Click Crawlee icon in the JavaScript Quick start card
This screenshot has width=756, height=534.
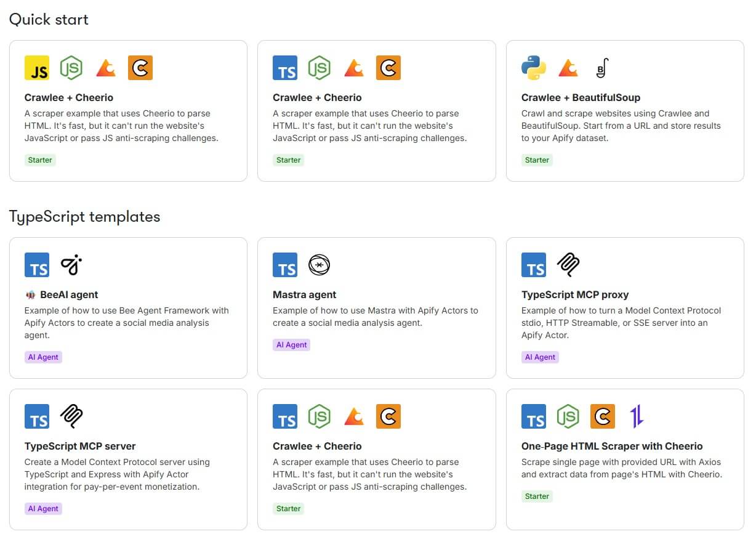coord(140,68)
